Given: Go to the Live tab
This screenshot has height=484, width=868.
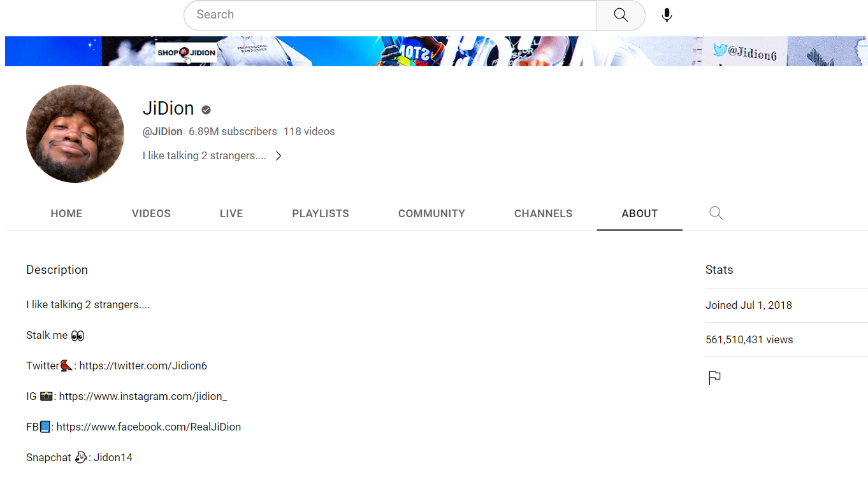Looking at the screenshot, I should click(x=231, y=214).
